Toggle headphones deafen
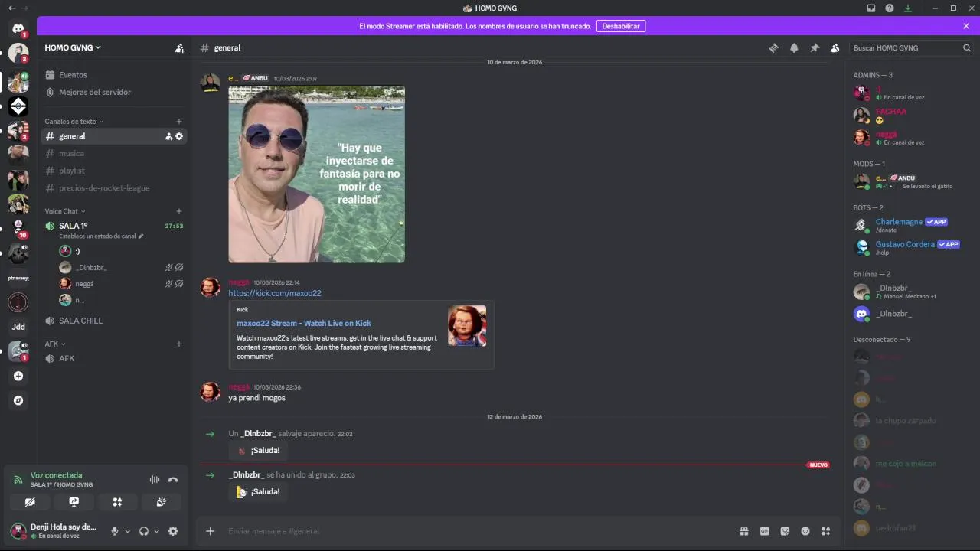Viewport: 980px width, 551px height. tap(144, 531)
